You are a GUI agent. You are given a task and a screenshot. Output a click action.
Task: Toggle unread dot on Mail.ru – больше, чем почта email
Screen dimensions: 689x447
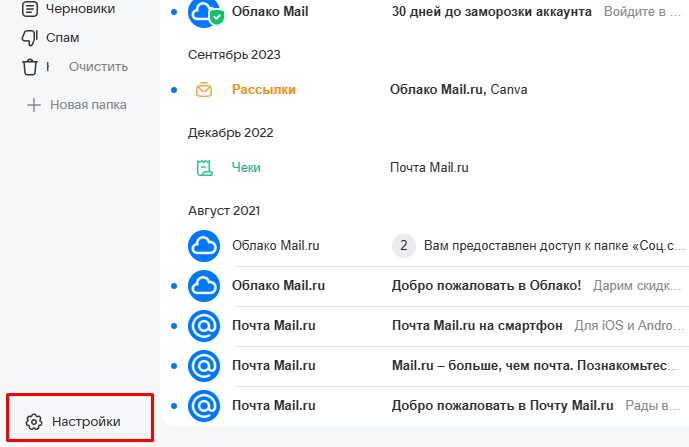coord(174,366)
